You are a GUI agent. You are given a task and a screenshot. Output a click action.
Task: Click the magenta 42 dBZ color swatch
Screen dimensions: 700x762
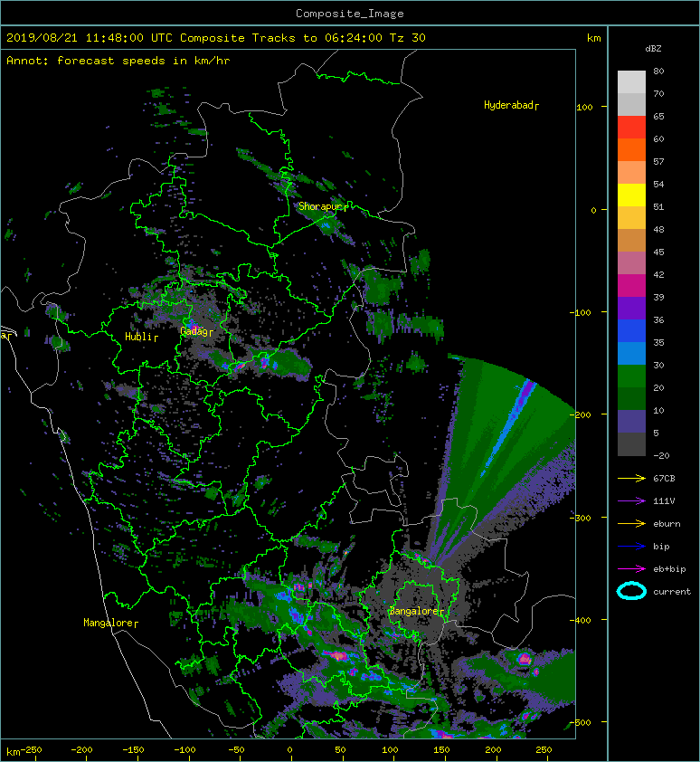click(631, 285)
